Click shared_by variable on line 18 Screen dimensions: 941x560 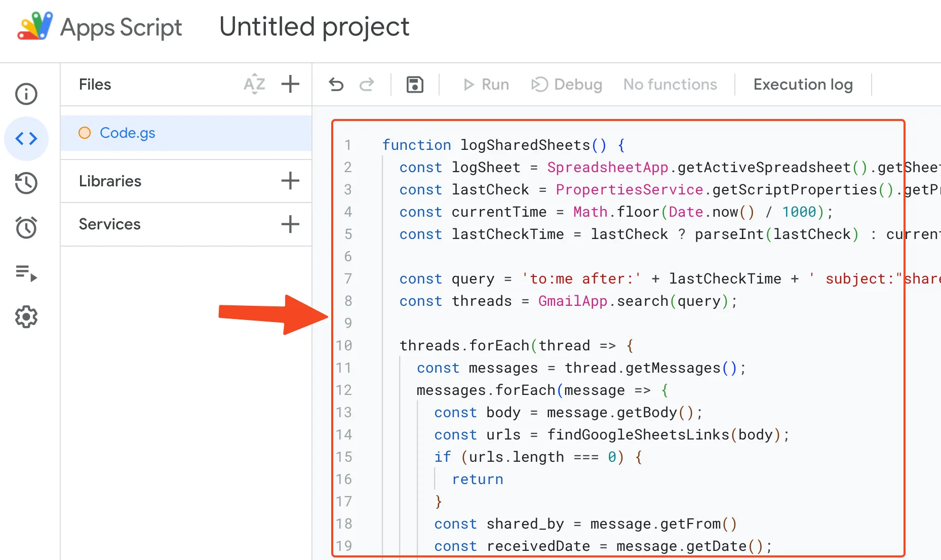(525, 524)
